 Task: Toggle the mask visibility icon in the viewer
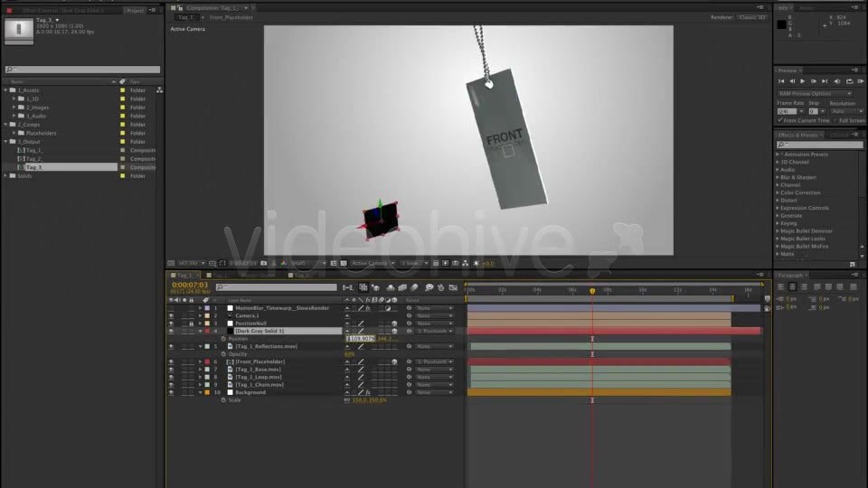point(222,263)
